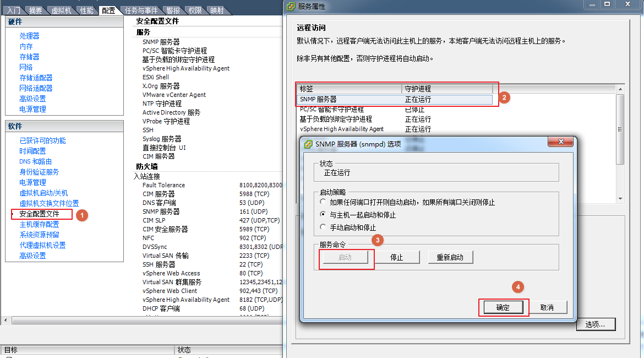Click service list scrollbar up arrow
644x358 pixels.
click(620, 89)
